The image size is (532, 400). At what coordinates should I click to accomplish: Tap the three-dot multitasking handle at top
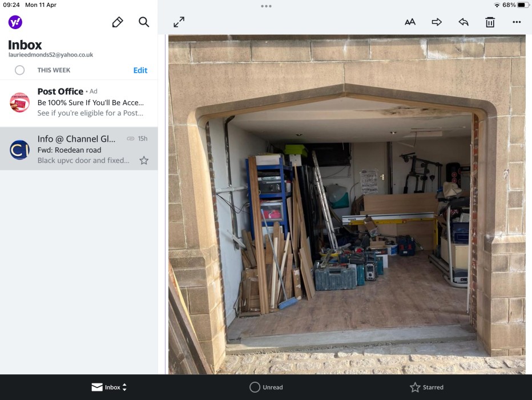[x=266, y=6]
